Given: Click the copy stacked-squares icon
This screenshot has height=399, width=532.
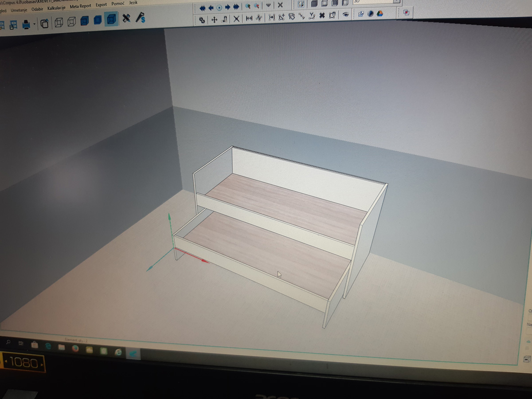Looking at the screenshot, I should pos(44,23).
